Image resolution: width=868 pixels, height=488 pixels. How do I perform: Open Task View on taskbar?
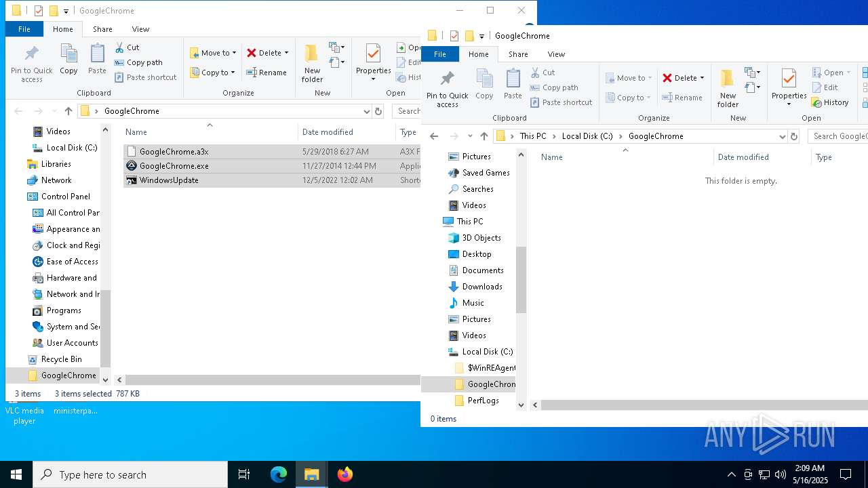point(244,474)
